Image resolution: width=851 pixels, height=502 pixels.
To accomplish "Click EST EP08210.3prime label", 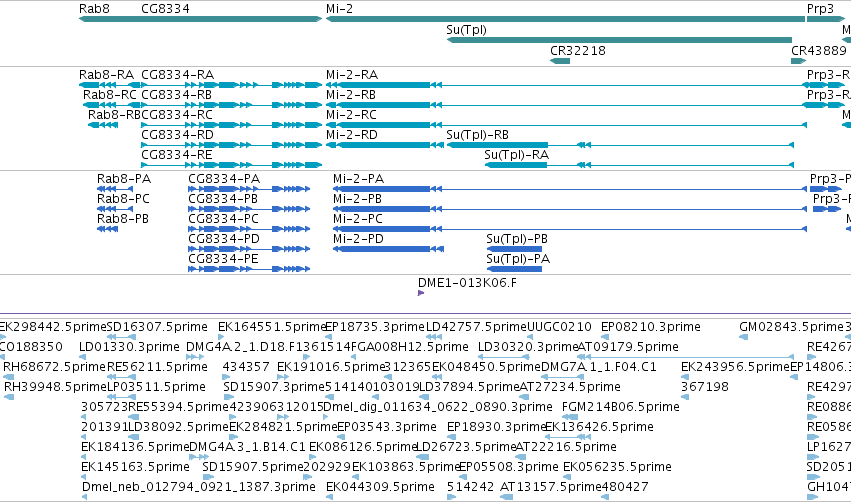I will point(651,327).
